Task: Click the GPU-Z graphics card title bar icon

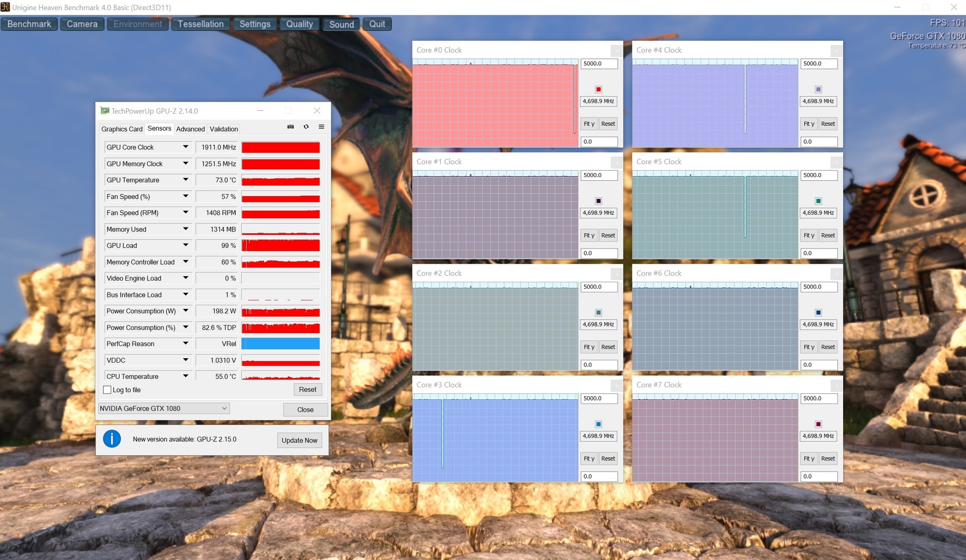Action: (105, 111)
